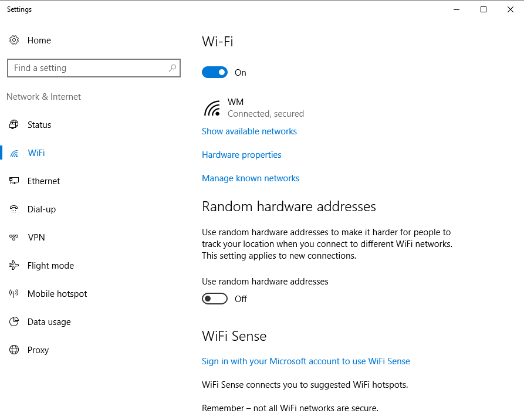Select the Home gear icon
This screenshot has width=524, height=420.
tap(14, 40)
